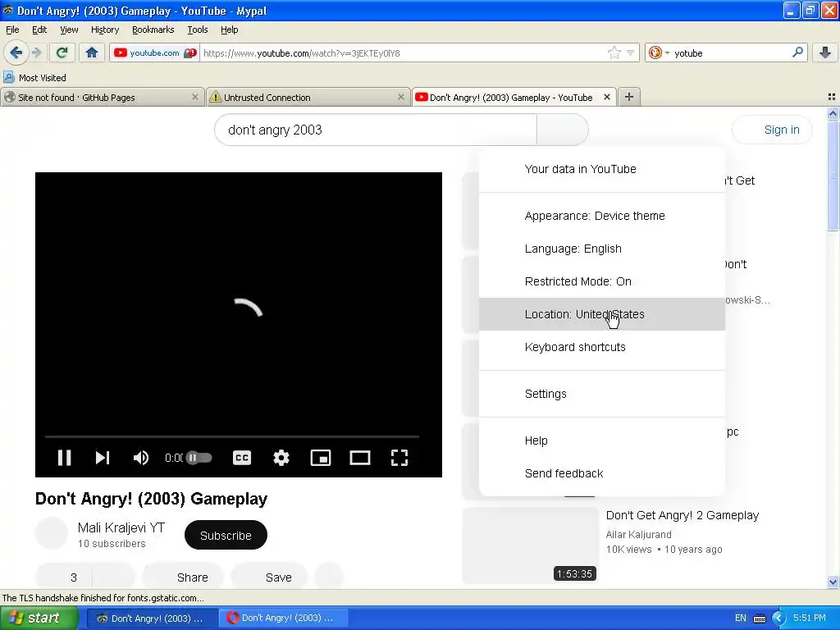Expand the URL history dropdown arrow

pyautogui.click(x=631, y=52)
